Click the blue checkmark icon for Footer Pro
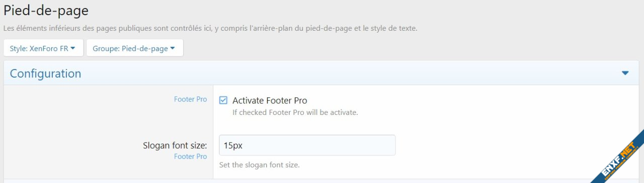The width and height of the screenshot is (644, 183). click(223, 100)
